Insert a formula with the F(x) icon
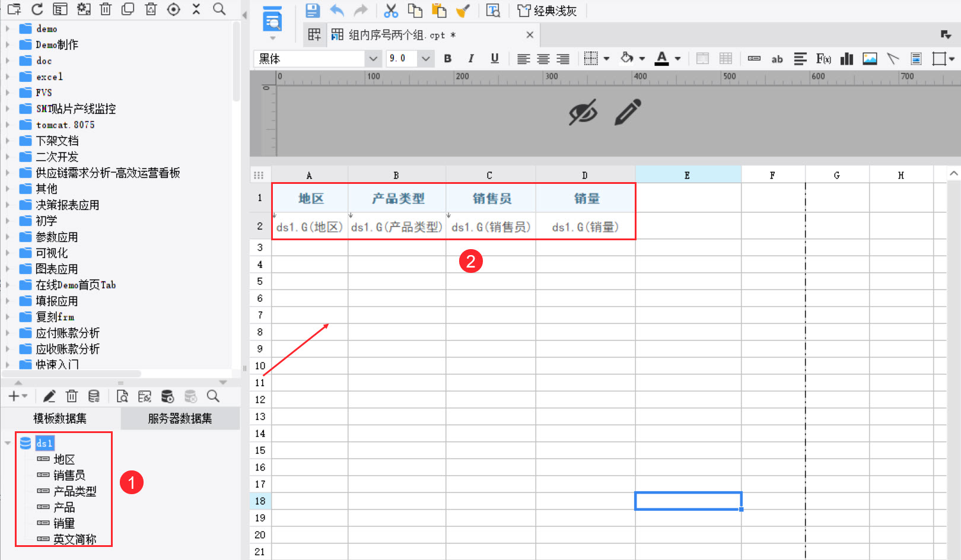 pos(823,59)
